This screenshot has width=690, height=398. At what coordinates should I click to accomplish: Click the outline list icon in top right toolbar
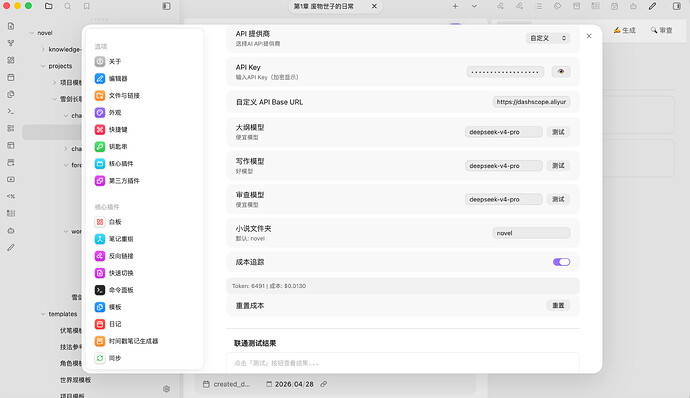click(539, 6)
